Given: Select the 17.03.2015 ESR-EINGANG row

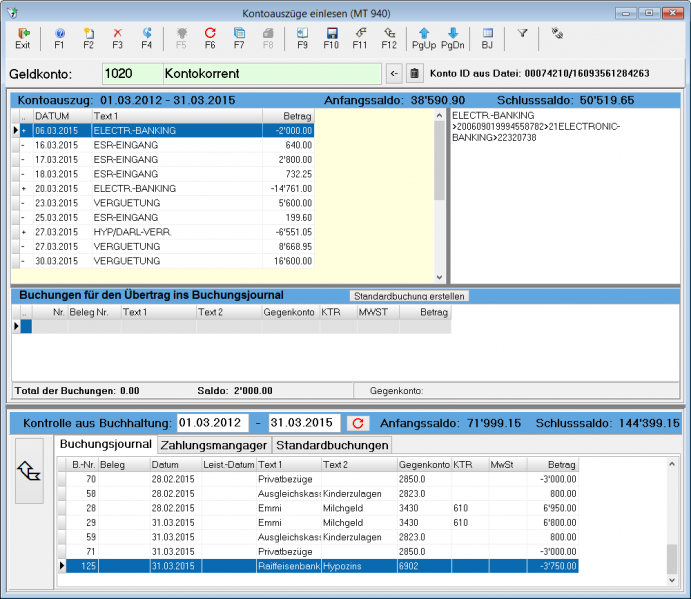Looking at the screenshot, I should [163, 160].
